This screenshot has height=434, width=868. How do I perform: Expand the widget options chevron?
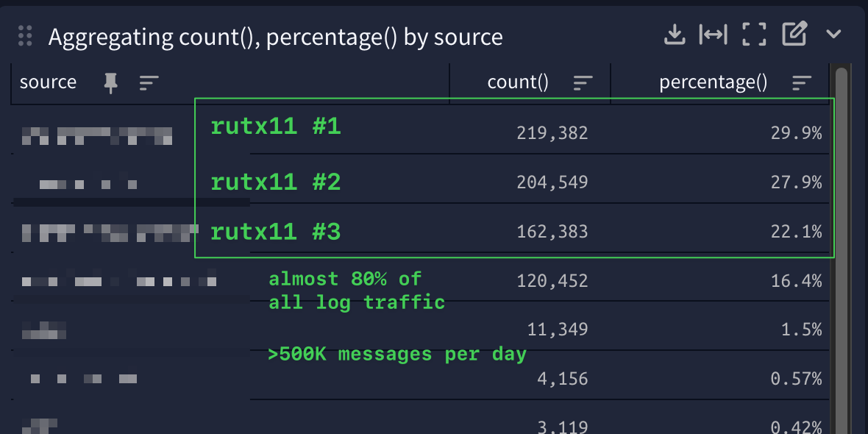[833, 35]
